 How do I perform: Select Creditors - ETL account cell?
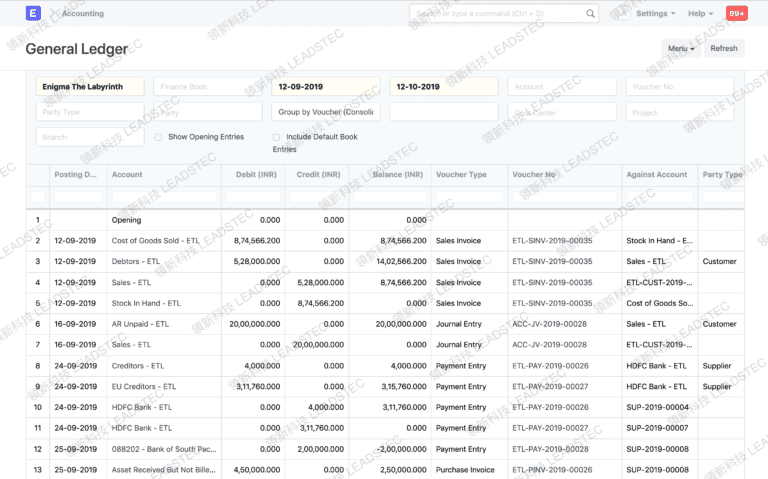tap(164, 366)
